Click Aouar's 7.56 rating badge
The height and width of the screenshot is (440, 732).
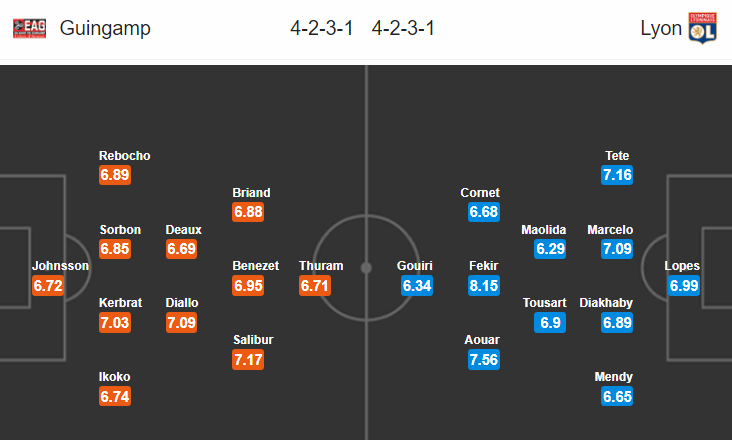(484, 360)
